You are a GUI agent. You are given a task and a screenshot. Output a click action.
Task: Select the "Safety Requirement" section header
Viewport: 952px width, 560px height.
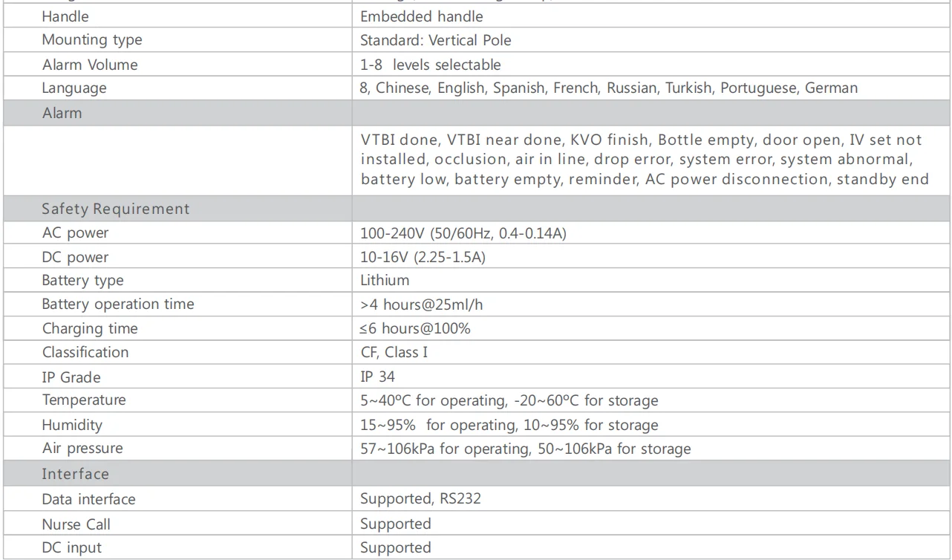click(116, 209)
